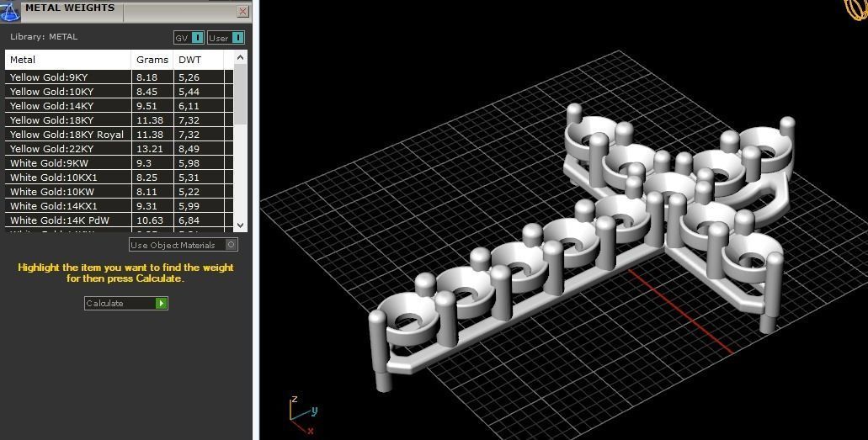
Task: Select the Yellow Gold:14KY row
Action: pos(119,106)
